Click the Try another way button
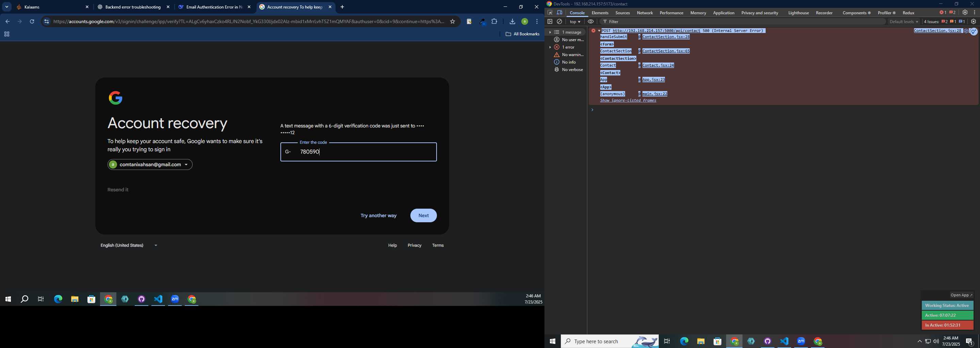 click(x=378, y=215)
